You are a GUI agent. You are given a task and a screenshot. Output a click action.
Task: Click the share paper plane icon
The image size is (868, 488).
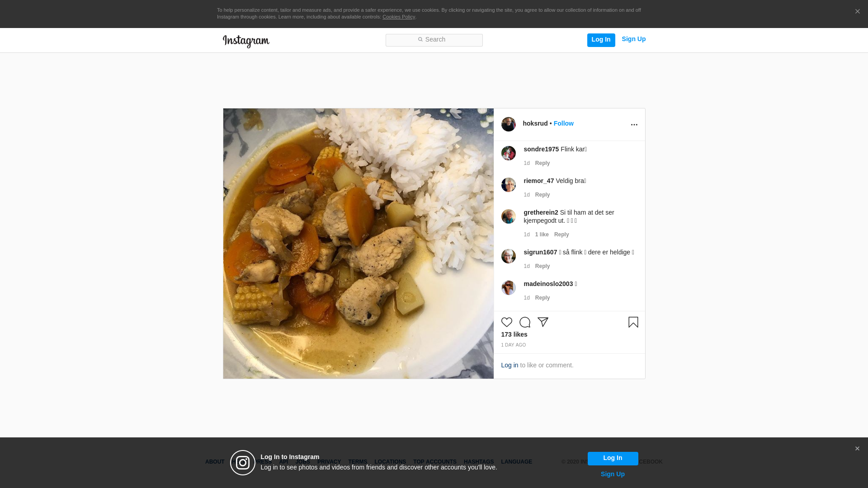coord(543,322)
